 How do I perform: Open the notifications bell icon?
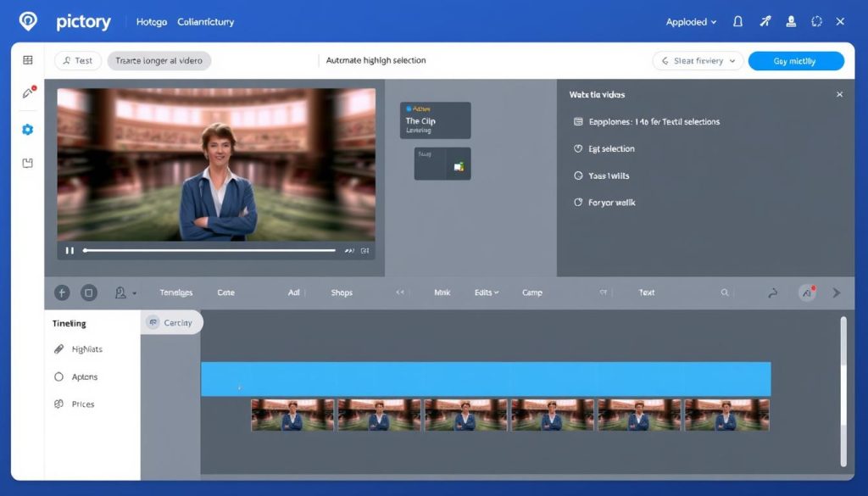point(737,21)
